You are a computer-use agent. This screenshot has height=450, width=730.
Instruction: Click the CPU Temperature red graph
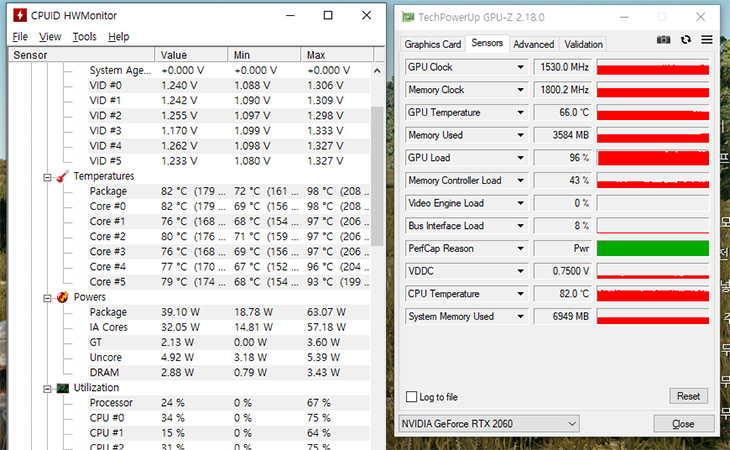click(653, 294)
